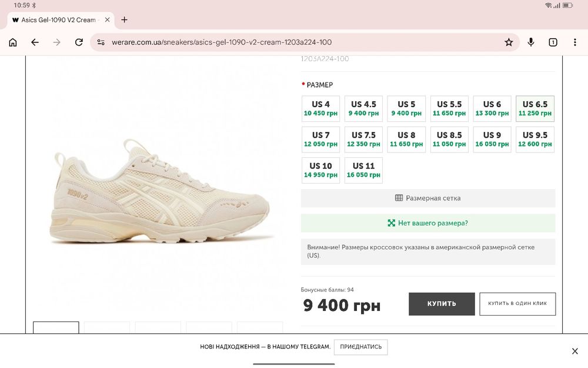
Task: Click the Бонусные баллы: 94 text
Action: [327, 290]
